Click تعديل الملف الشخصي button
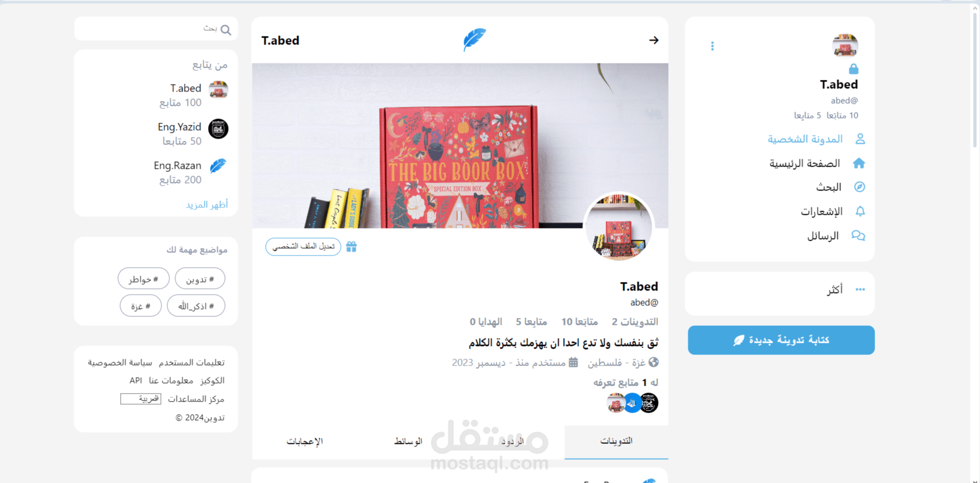This screenshot has height=483, width=980. click(303, 247)
